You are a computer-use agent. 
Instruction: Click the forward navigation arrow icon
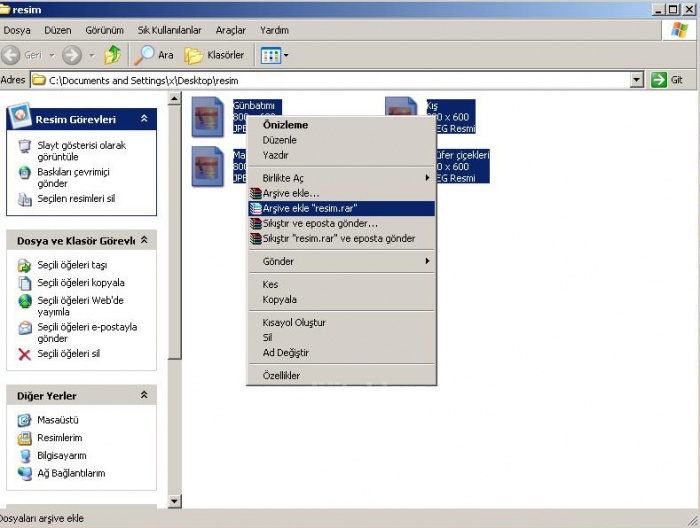coord(72,55)
